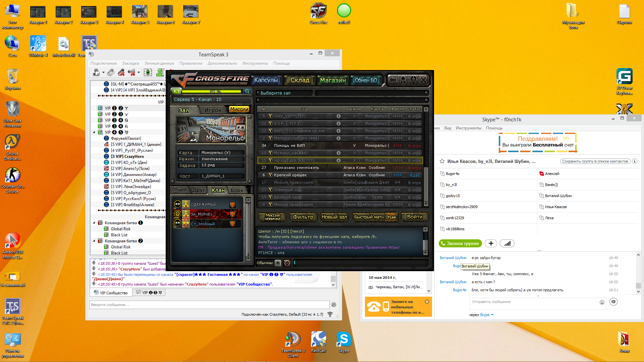Click the back arrow icon in CrossFire header
The image size is (644, 362).
click(x=393, y=80)
